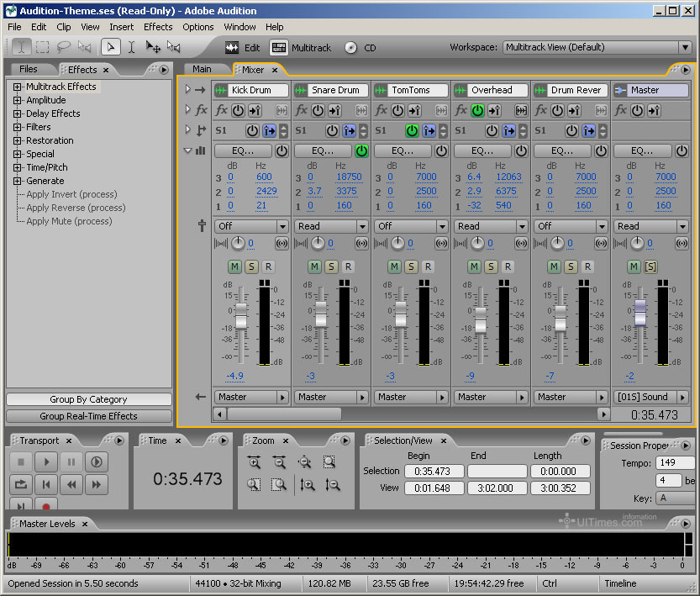Toggle Snare Drum EQ power button
This screenshot has width=700, height=596.
click(x=361, y=151)
